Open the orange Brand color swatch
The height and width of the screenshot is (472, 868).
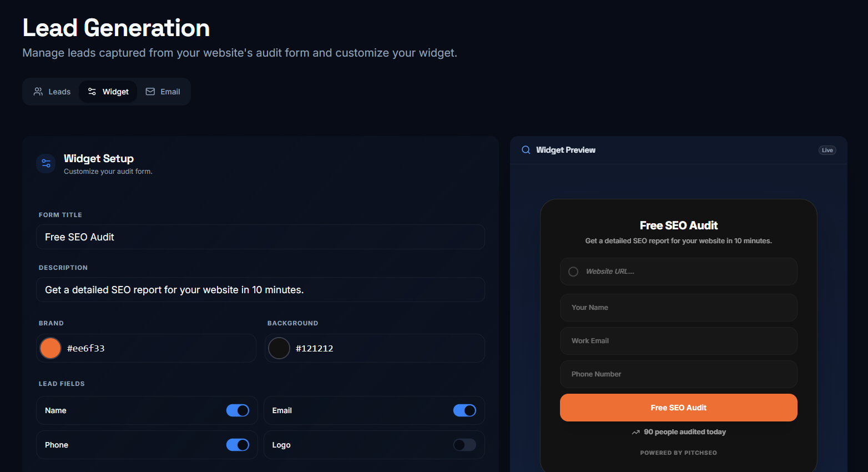click(51, 348)
